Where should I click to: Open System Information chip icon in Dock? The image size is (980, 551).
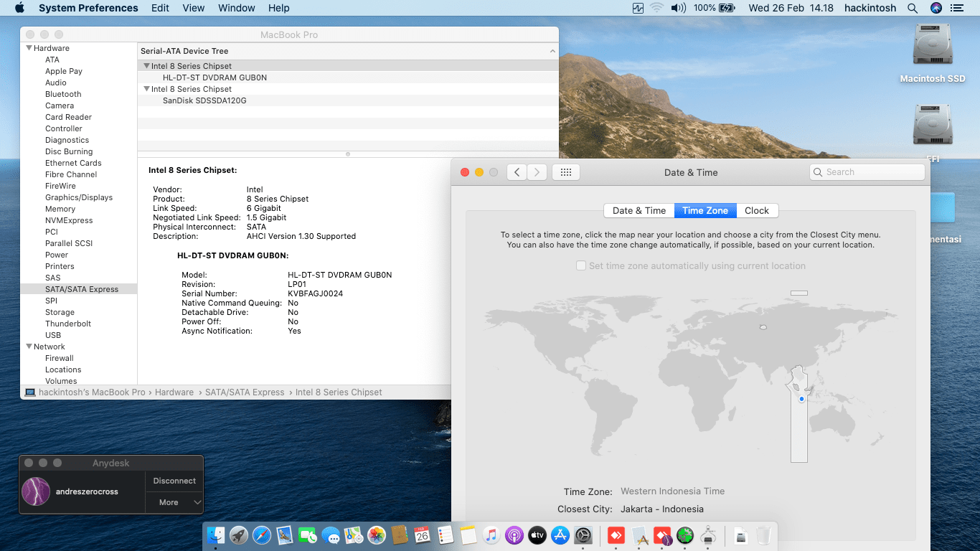click(708, 535)
